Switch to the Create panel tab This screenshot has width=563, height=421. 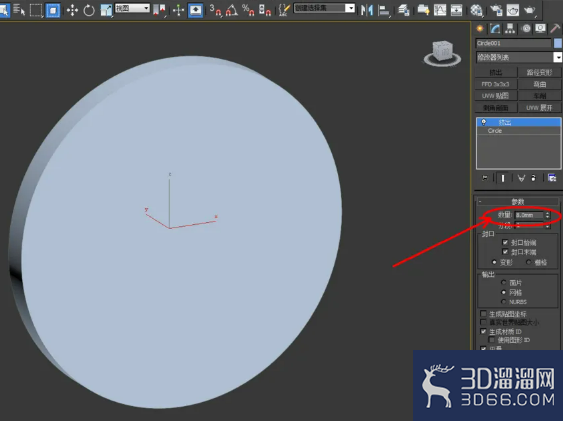coord(480,29)
